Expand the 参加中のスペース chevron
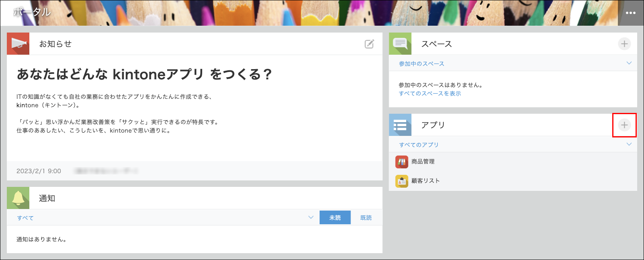 [x=629, y=63]
